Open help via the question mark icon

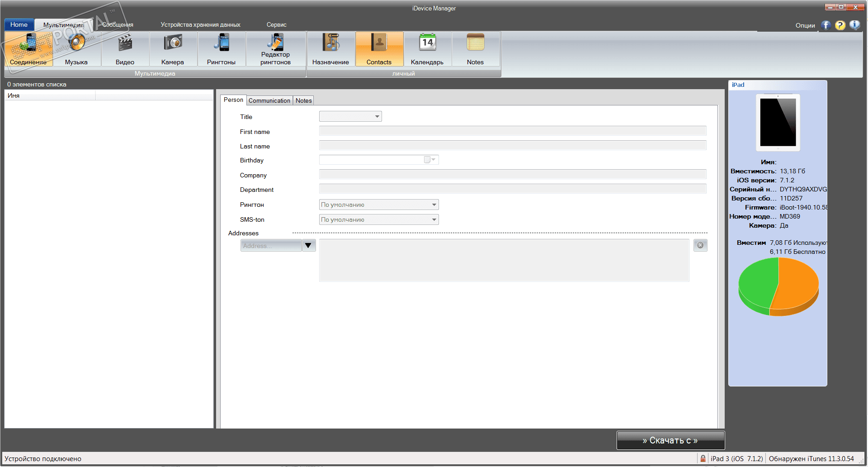click(840, 25)
